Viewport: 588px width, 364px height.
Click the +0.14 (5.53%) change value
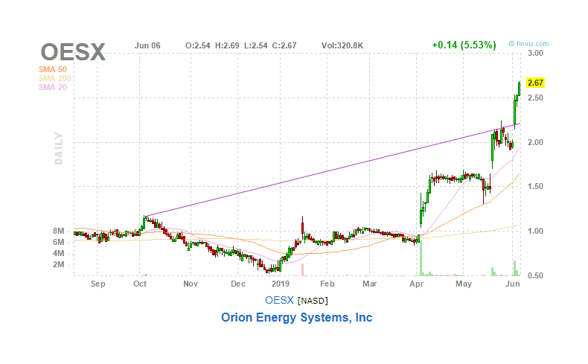464,45
